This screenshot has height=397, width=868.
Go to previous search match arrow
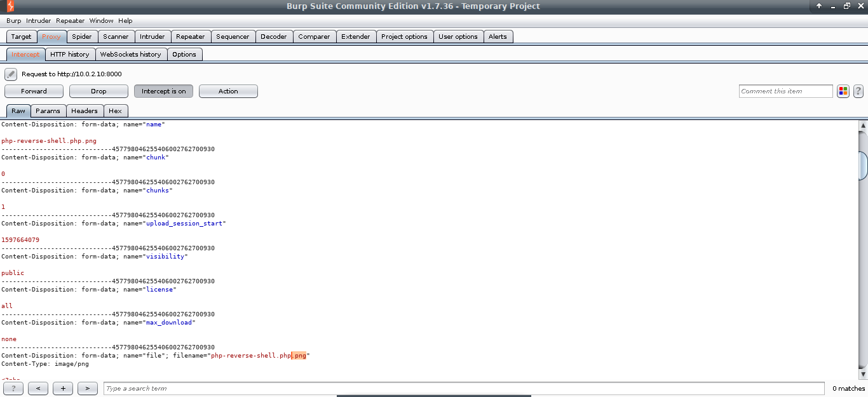coord(38,388)
